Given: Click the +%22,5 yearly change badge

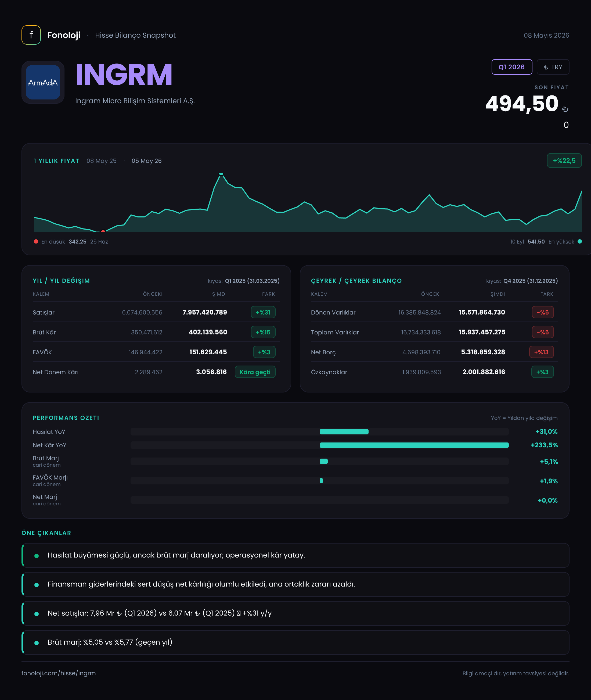Looking at the screenshot, I should tap(564, 160).
